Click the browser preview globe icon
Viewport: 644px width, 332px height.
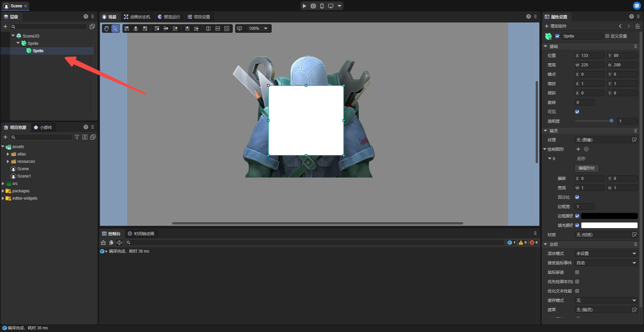click(313, 6)
